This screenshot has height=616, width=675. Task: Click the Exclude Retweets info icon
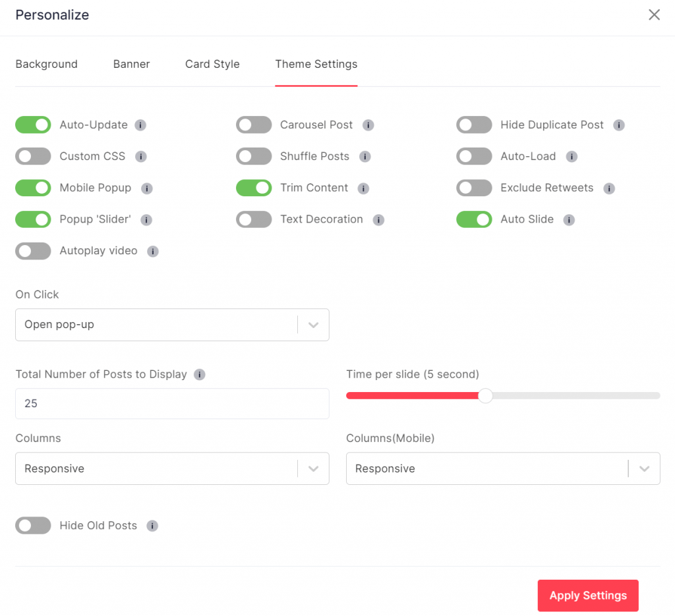point(610,188)
